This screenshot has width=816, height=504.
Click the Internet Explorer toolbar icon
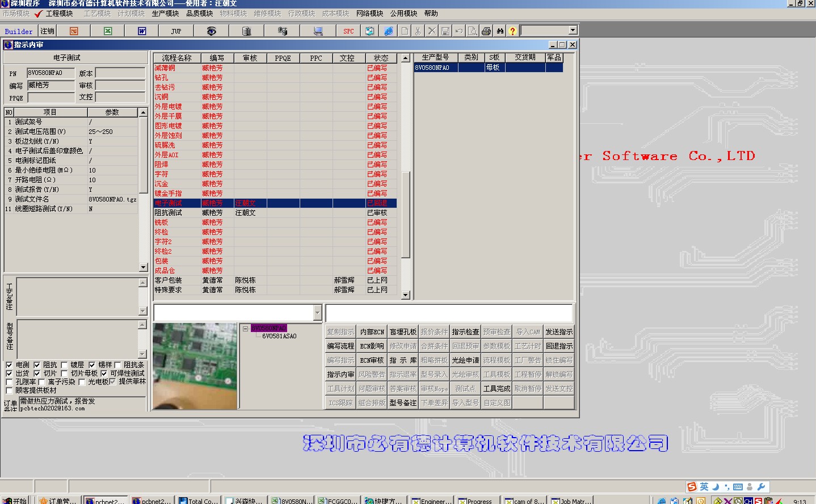(x=388, y=31)
